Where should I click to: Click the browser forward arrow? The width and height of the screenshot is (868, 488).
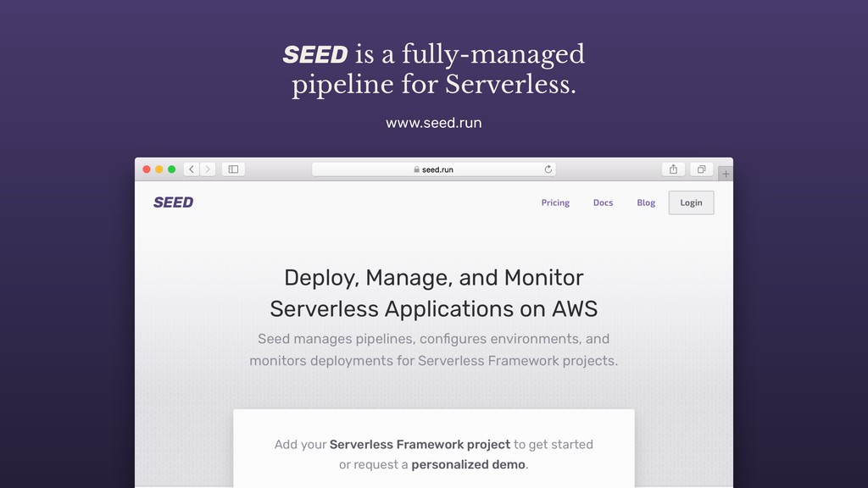pyautogui.click(x=208, y=169)
